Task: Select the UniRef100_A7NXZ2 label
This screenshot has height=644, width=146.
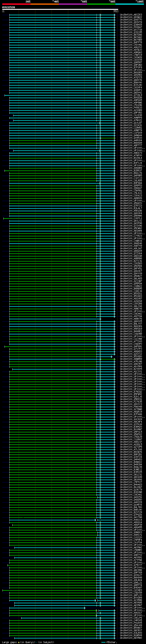Action: 131,120
